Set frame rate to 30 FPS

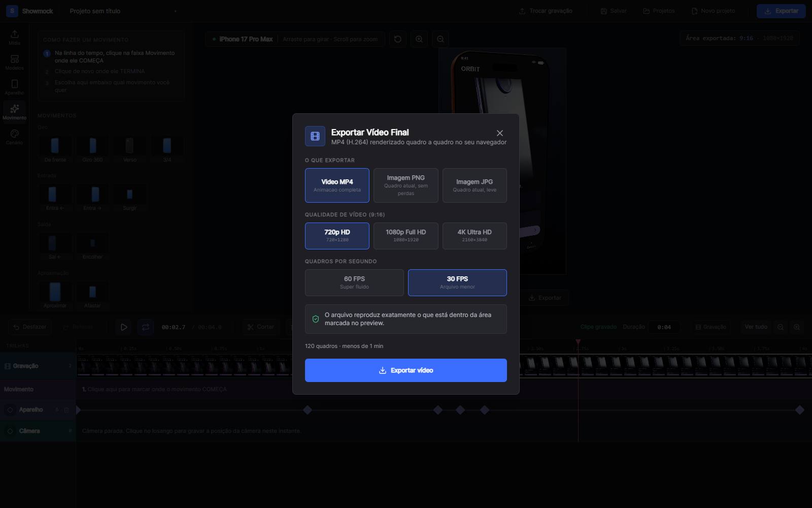pos(457,282)
